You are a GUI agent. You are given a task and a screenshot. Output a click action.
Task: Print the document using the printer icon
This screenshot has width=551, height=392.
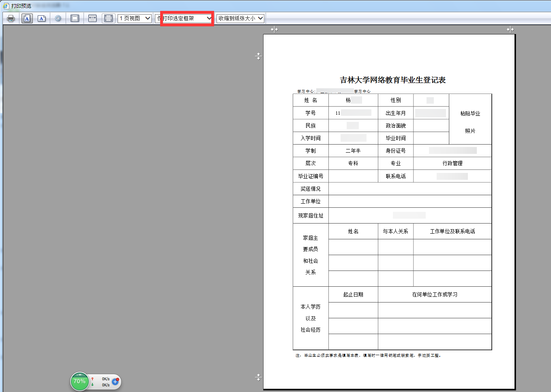[11, 18]
